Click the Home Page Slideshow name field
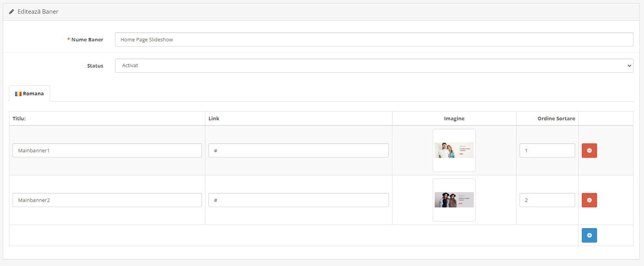 [374, 39]
